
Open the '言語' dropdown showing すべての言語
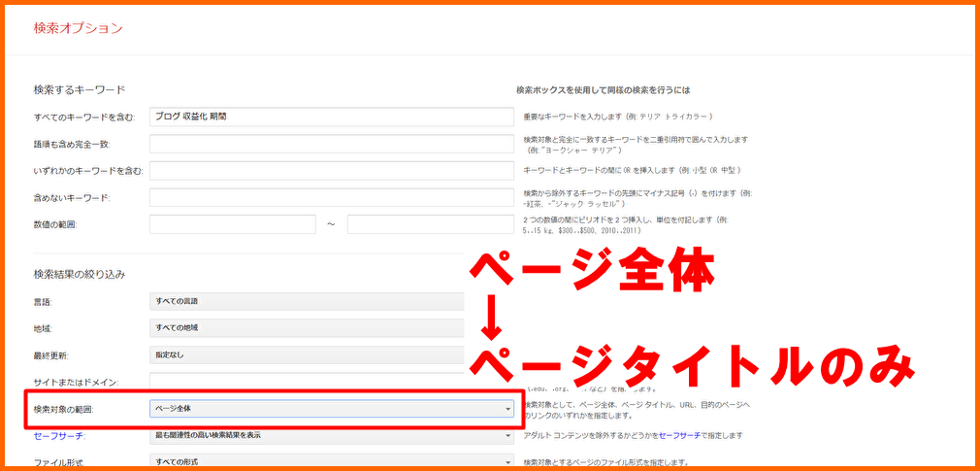(307, 301)
